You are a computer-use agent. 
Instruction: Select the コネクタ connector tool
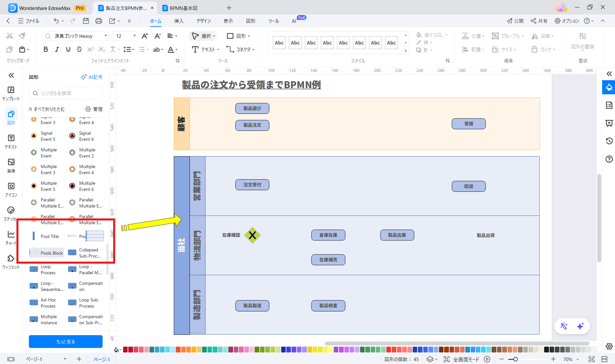[240, 49]
